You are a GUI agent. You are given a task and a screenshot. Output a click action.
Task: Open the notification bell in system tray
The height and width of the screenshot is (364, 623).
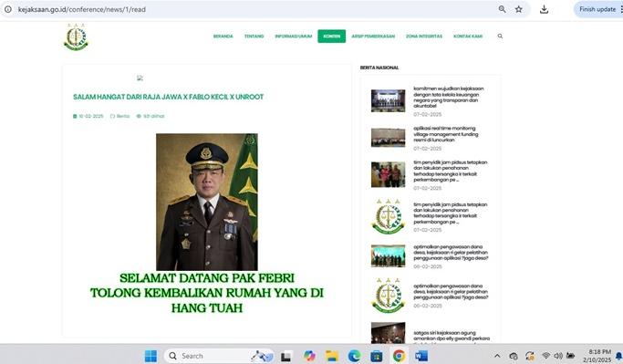click(x=619, y=356)
